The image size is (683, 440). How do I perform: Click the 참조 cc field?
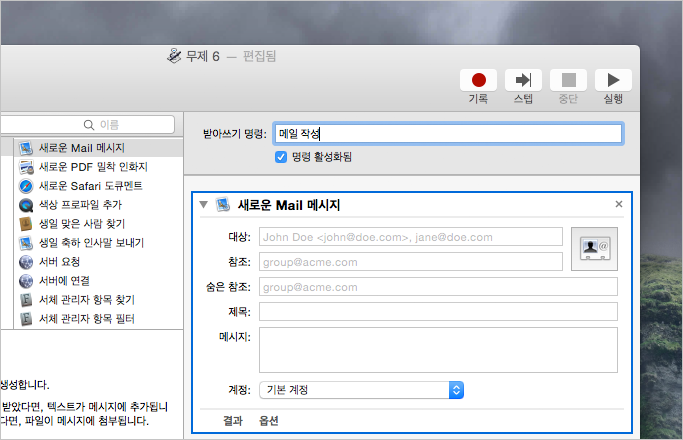click(411, 262)
